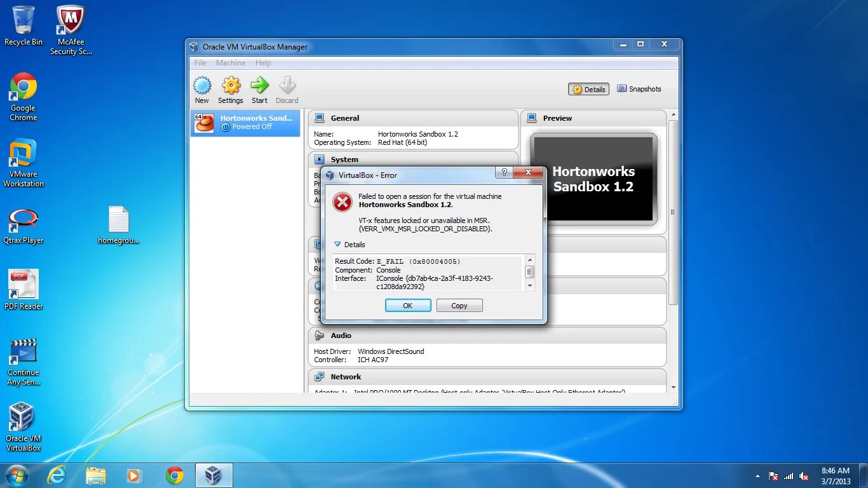Viewport: 868px width, 488px height.
Task: Click the 'ICH AC97' controller value
Action: coord(373,360)
